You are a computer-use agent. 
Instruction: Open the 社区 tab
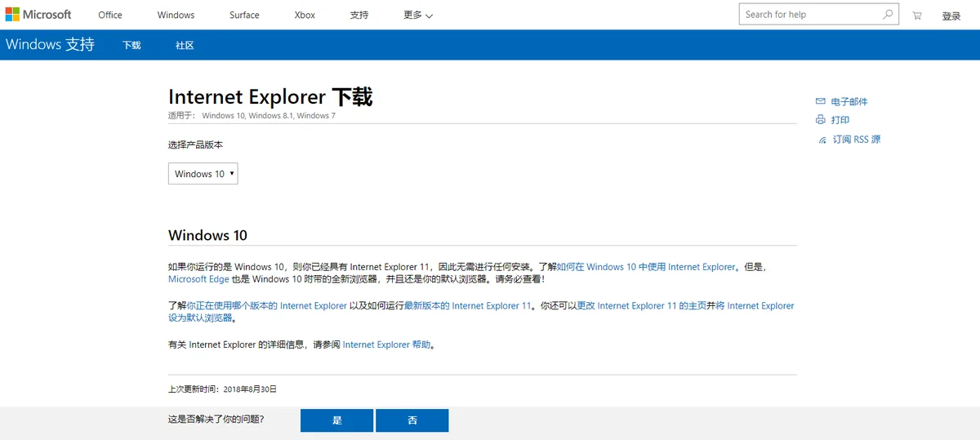tap(185, 46)
